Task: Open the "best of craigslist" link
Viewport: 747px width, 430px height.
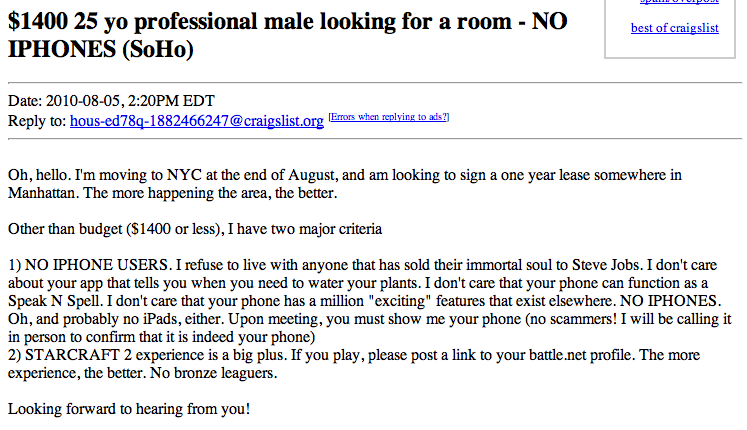Action: 675,28
